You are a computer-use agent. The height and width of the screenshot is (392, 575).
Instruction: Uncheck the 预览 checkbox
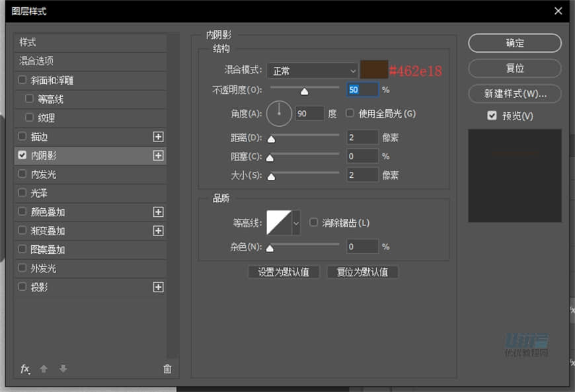(x=492, y=115)
